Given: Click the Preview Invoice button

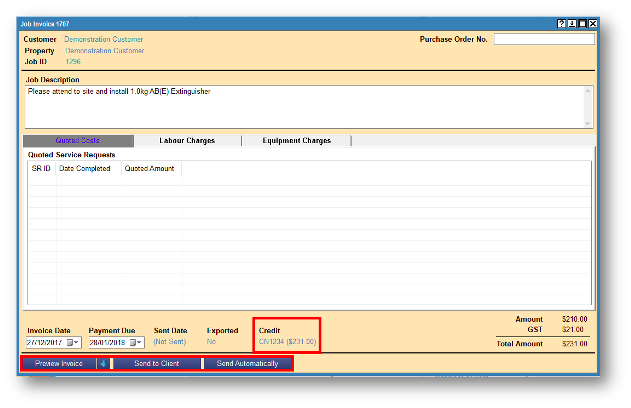Looking at the screenshot, I should 59,363.
